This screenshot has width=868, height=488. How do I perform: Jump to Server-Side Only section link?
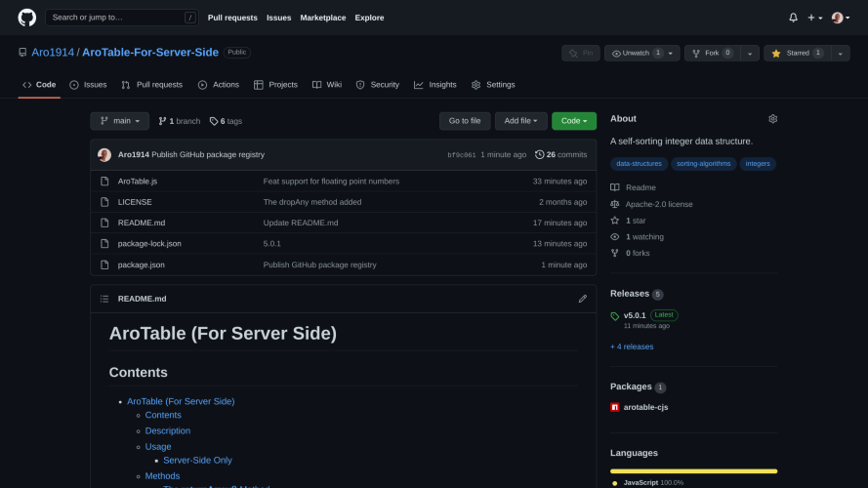pos(197,461)
